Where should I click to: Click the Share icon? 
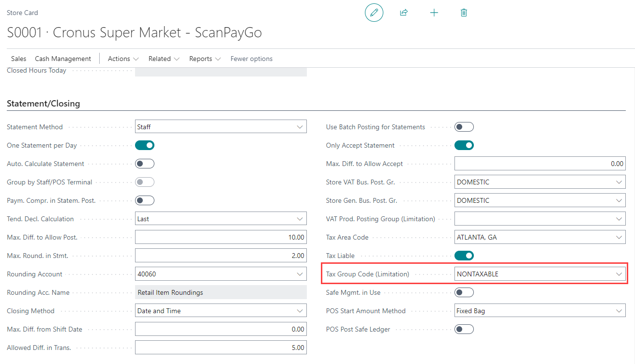[404, 13]
